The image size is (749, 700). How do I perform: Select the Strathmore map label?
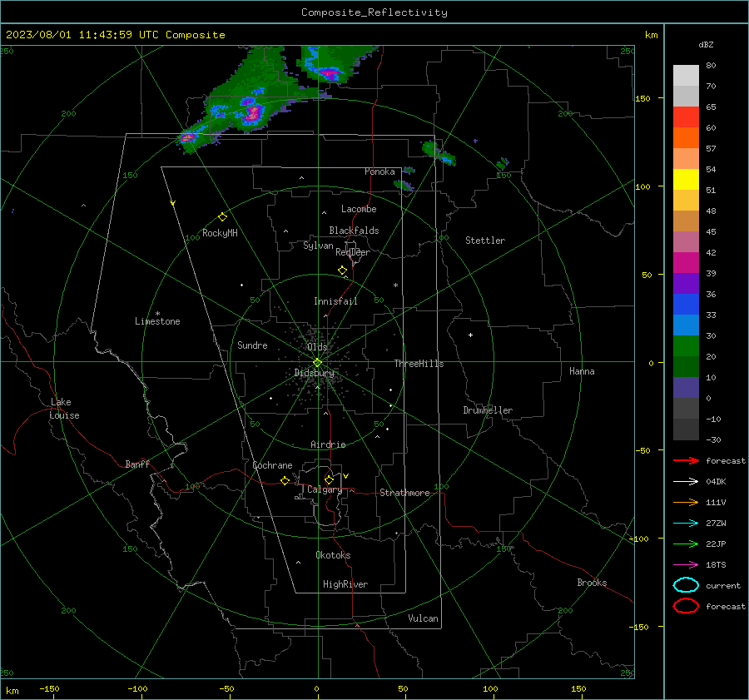pos(404,493)
